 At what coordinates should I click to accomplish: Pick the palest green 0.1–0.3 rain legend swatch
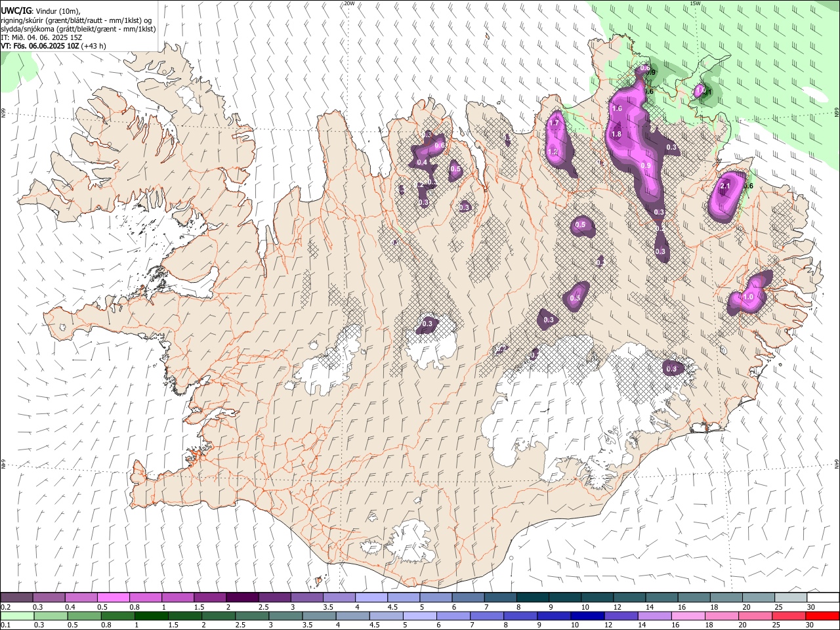(x=17, y=616)
